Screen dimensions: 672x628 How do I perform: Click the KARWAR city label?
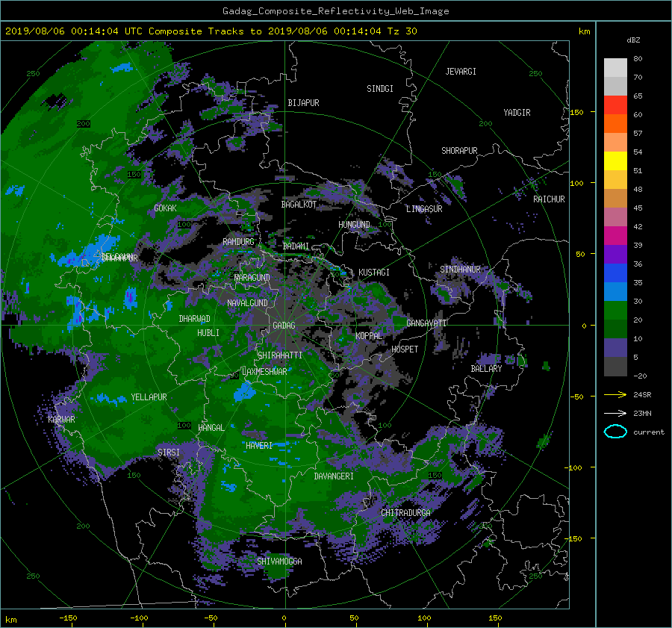coord(61,420)
